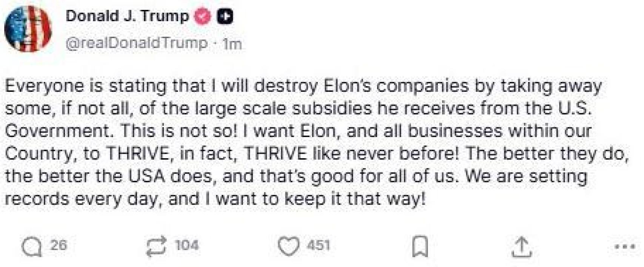Open the @realDonaldTrump handle link
The width and height of the screenshot is (644, 267).
[137, 43]
